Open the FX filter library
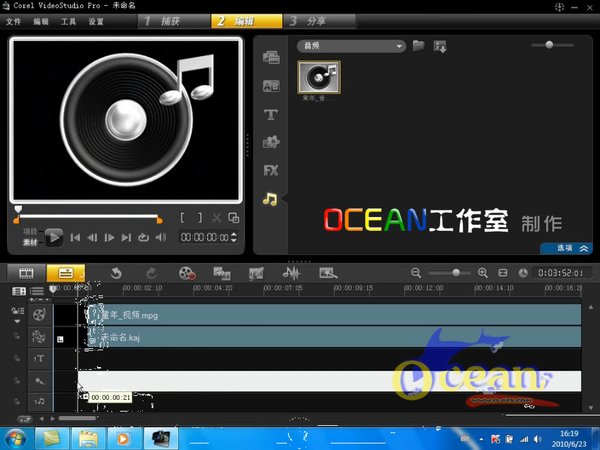Viewport: 600px width, 450px height. pyautogui.click(x=270, y=170)
